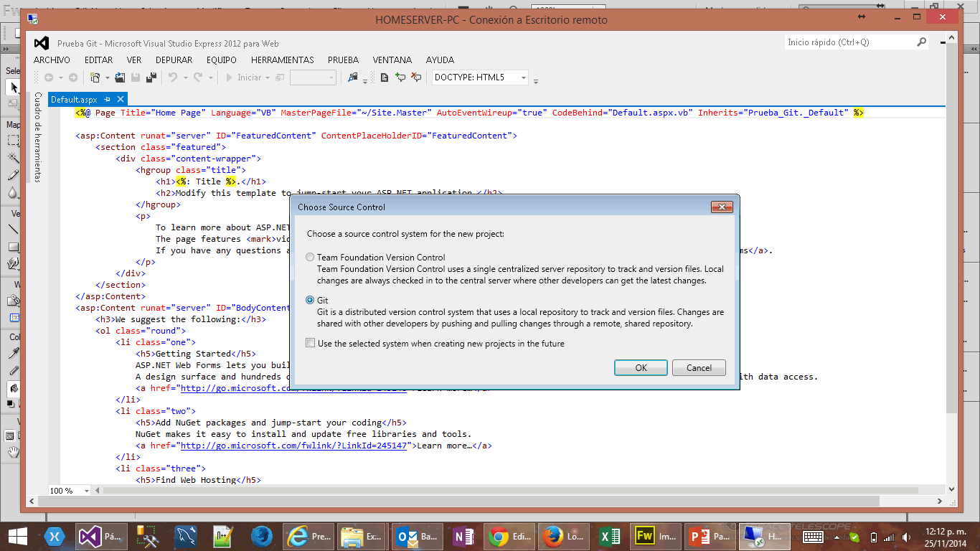980x551 pixels.
Task: Click the LinkId=245147 URL in code
Action: (x=295, y=446)
